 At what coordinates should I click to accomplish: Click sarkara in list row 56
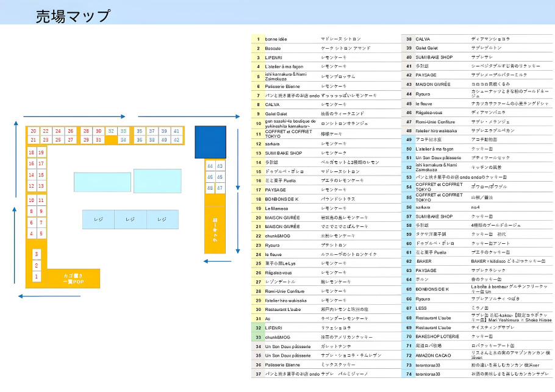[x=423, y=207]
